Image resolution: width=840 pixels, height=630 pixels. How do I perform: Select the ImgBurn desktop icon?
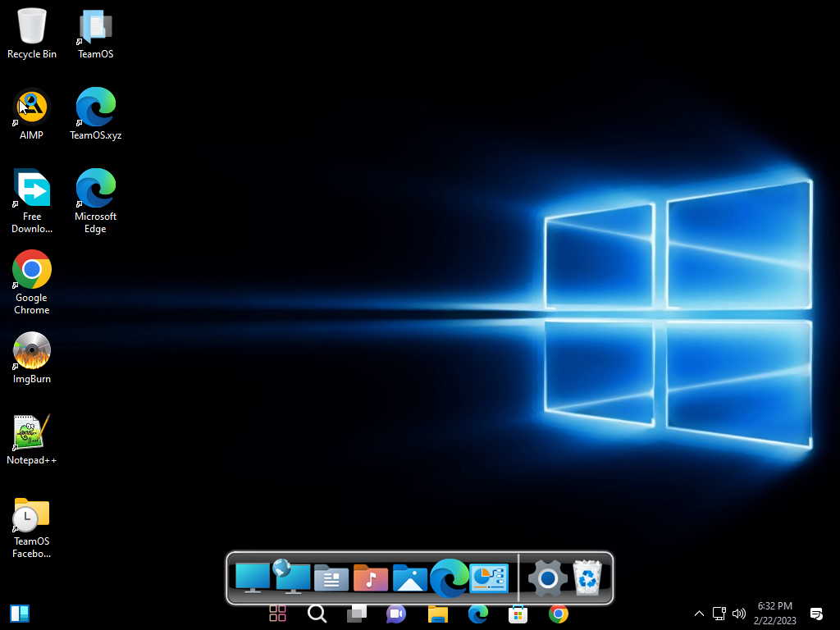(x=32, y=358)
